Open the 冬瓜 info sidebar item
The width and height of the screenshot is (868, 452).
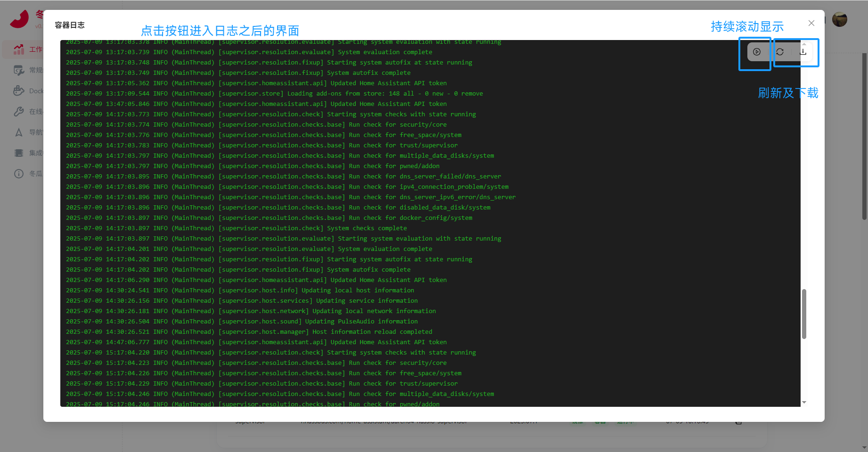point(28,174)
